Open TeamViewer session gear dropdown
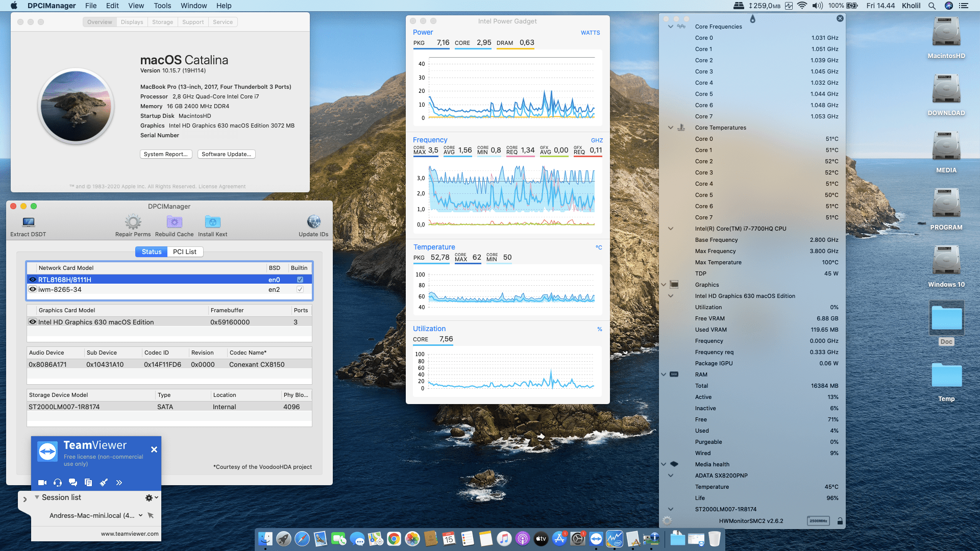The image size is (980, 551). tap(152, 497)
